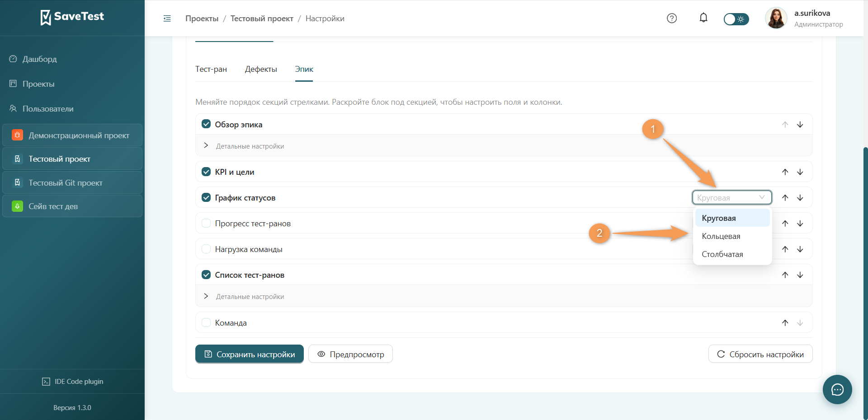Image resolution: width=868 pixels, height=420 pixels.
Task: Enable the 'Команда' checkbox
Action: coord(206,322)
